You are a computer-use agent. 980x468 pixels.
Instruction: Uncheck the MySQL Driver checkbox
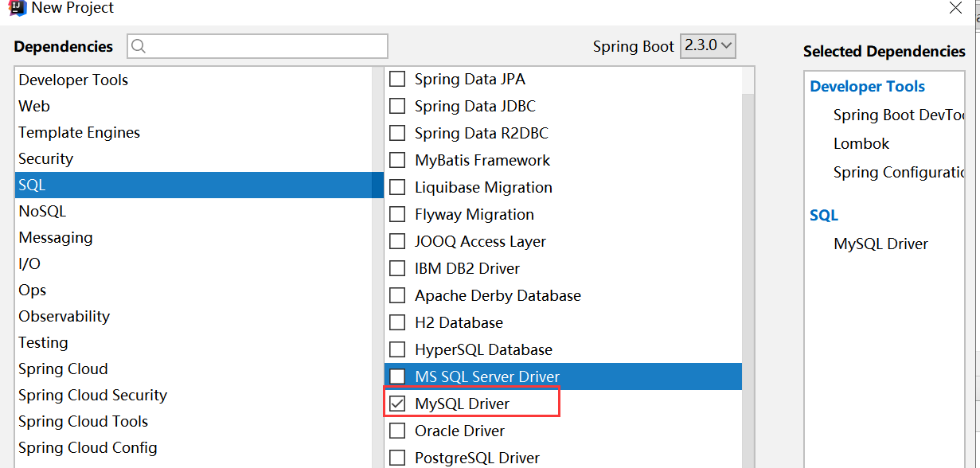pyautogui.click(x=396, y=404)
